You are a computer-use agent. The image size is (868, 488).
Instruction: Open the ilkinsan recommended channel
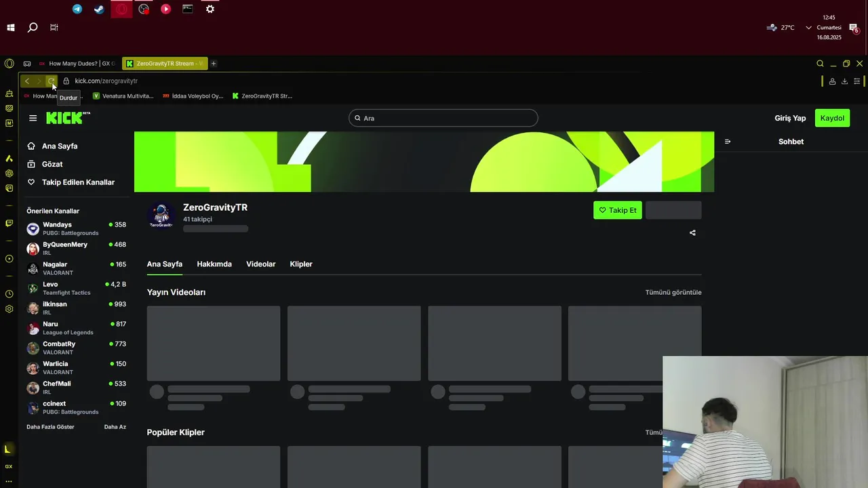pos(76,308)
